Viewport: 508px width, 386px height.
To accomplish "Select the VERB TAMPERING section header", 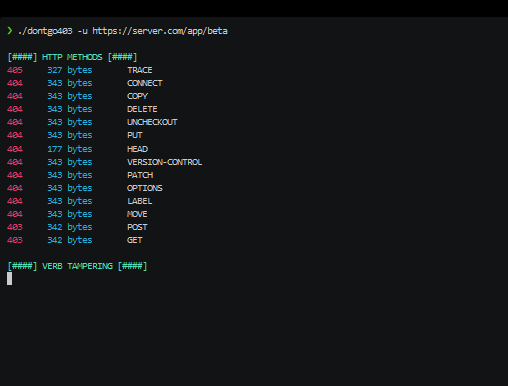I will pos(77,266).
